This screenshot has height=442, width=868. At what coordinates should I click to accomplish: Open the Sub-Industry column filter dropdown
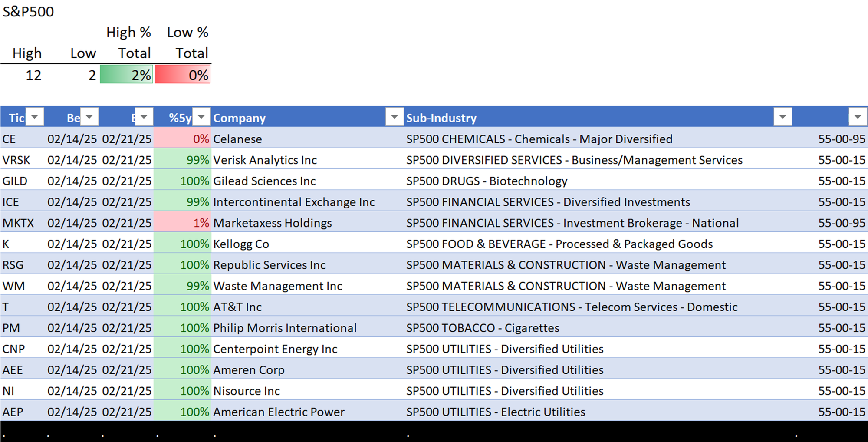pyautogui.click(x=783, y=117)
